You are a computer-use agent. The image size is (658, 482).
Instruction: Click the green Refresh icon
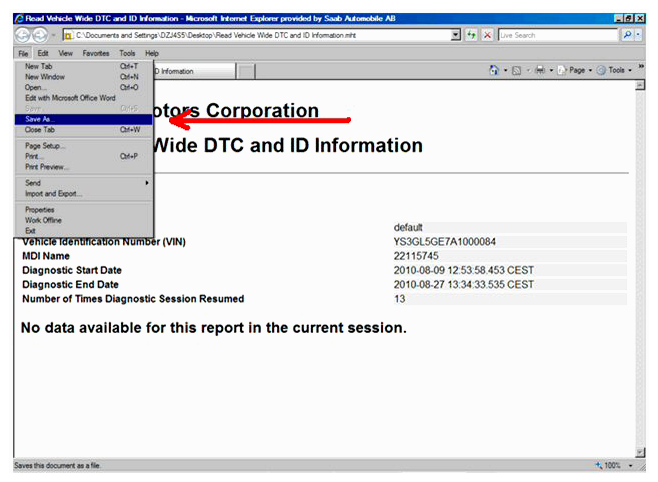coord(471,35)
